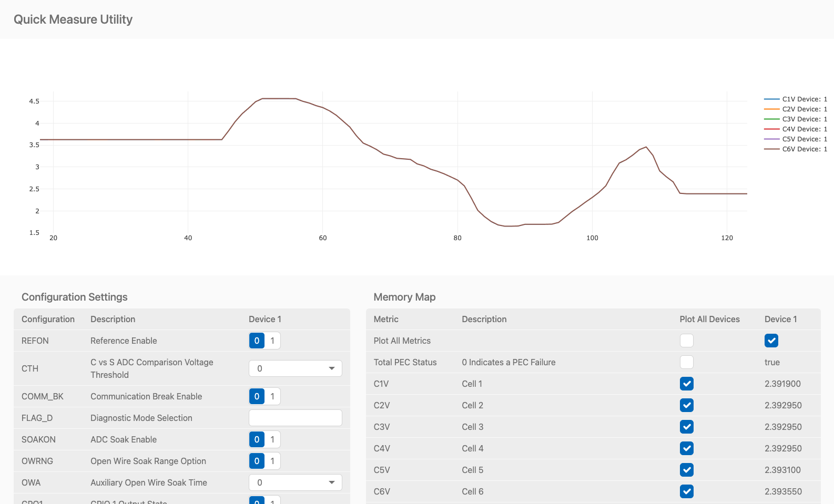Select 0 for OWRNG Soak Range Option
Screen dimensions: 834x504
[x=257, y=461]
